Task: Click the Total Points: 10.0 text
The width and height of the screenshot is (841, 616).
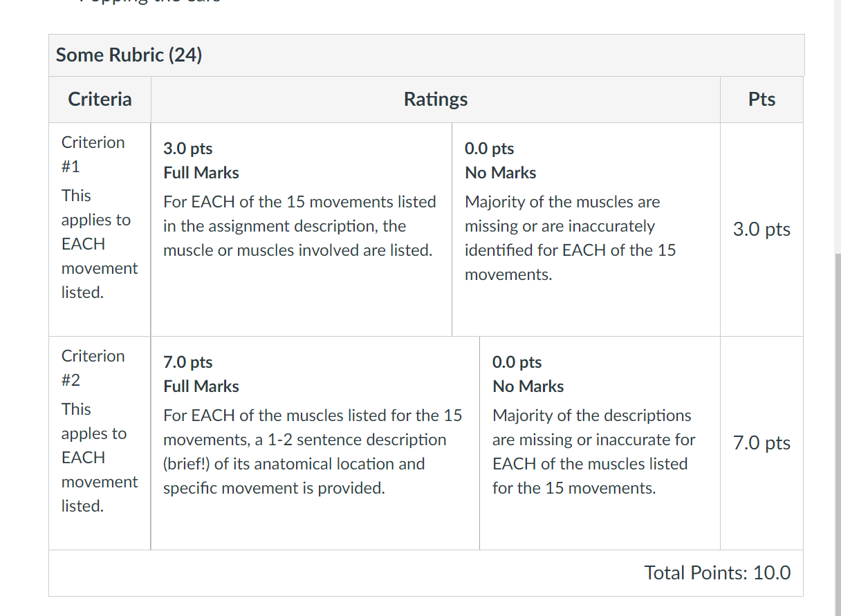Action: [717, 572]
